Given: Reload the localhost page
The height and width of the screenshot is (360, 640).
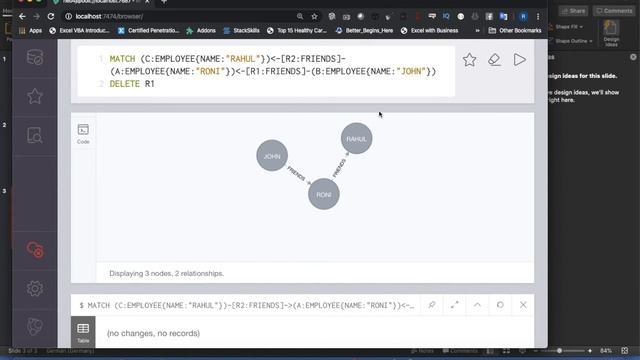Looking at the screenshot, I should (51, 16).
